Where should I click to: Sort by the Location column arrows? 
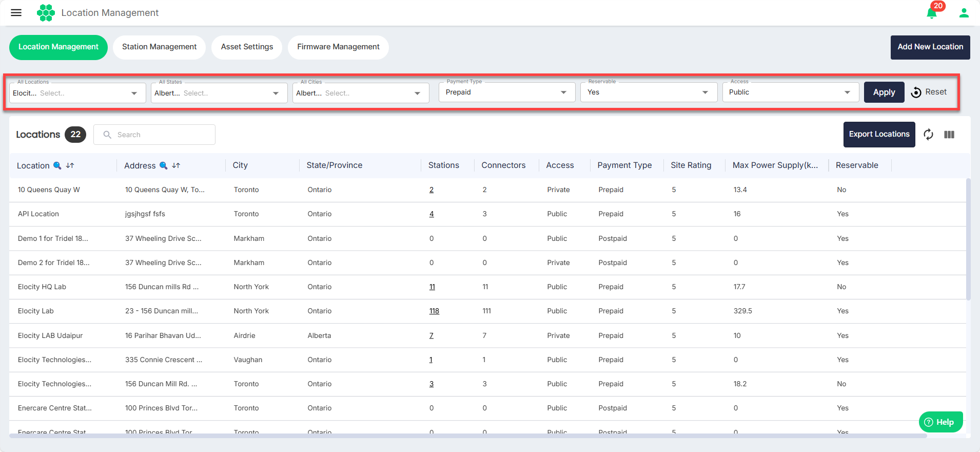point(70,165)
